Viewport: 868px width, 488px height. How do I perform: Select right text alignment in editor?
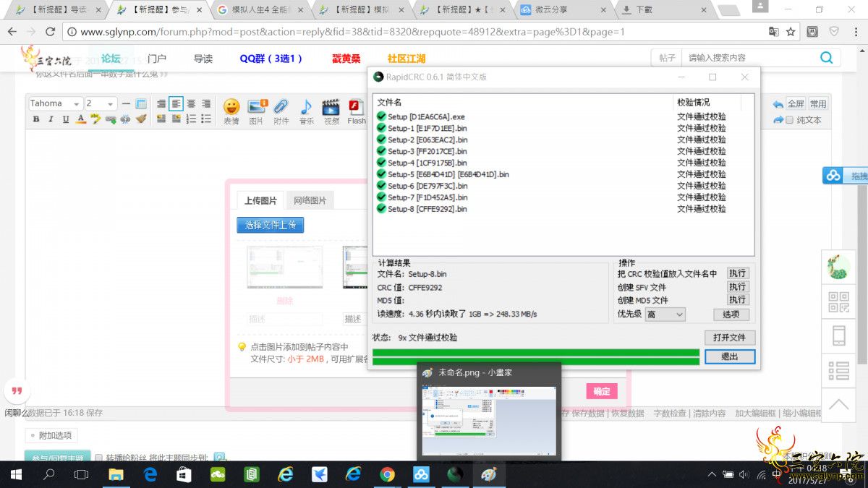(206, 104)
